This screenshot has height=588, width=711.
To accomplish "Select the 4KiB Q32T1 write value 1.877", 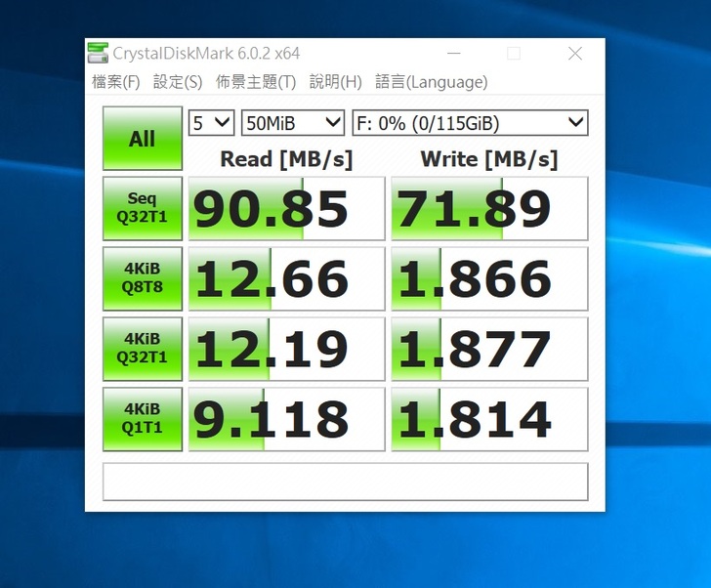I will coord(489,349).
